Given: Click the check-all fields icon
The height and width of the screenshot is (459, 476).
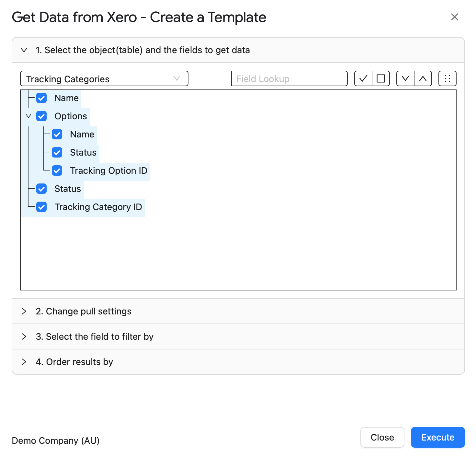Looking at the screenshot, I should pyautogui.click(x=363, y=78).
